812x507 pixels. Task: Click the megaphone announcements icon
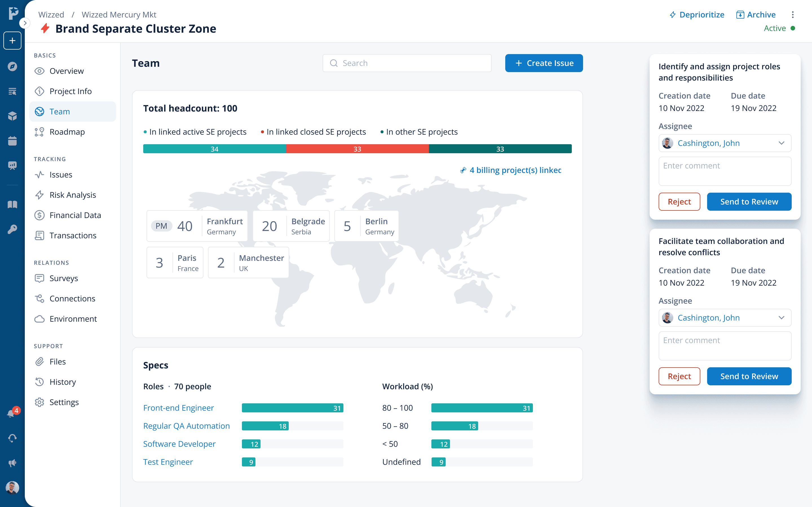tap(12, 463)
